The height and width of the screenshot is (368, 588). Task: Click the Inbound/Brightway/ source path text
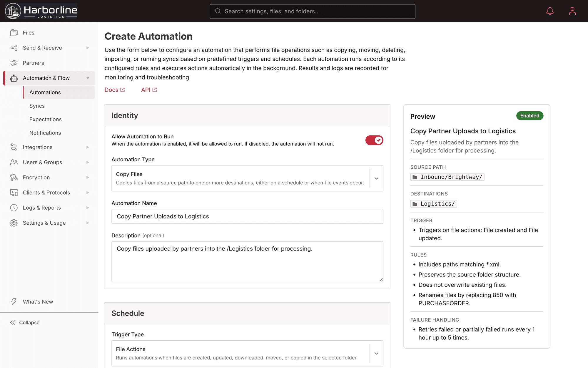[451, 177]
